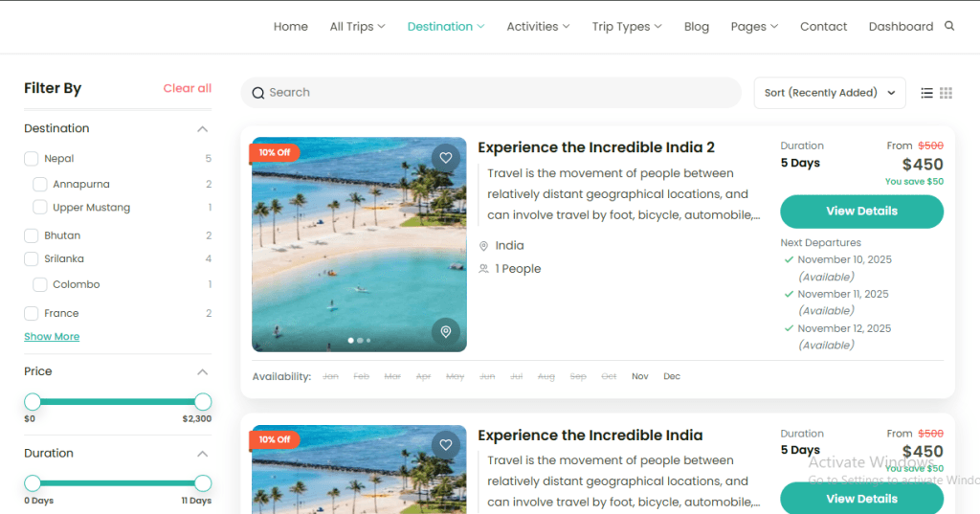Add Incredible India 2 trip to wishlist
The height and width of the screenshot is (514, 980).
[x=445, y=157]
